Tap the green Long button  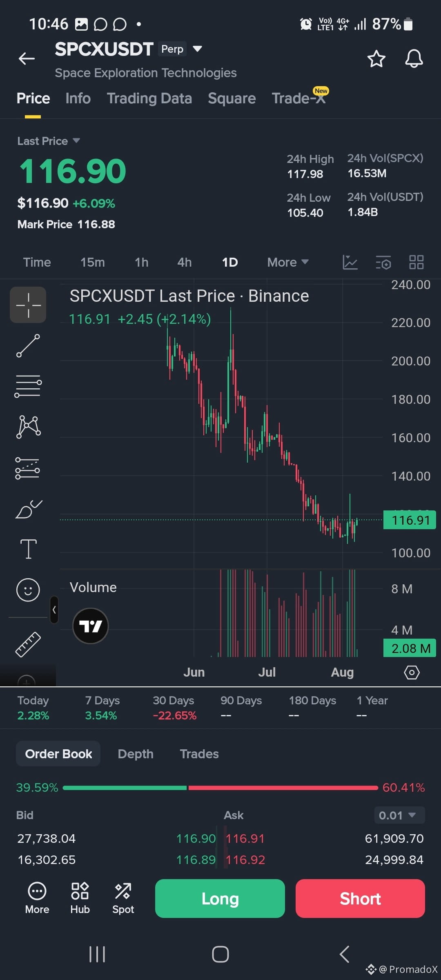coord(220,898)
